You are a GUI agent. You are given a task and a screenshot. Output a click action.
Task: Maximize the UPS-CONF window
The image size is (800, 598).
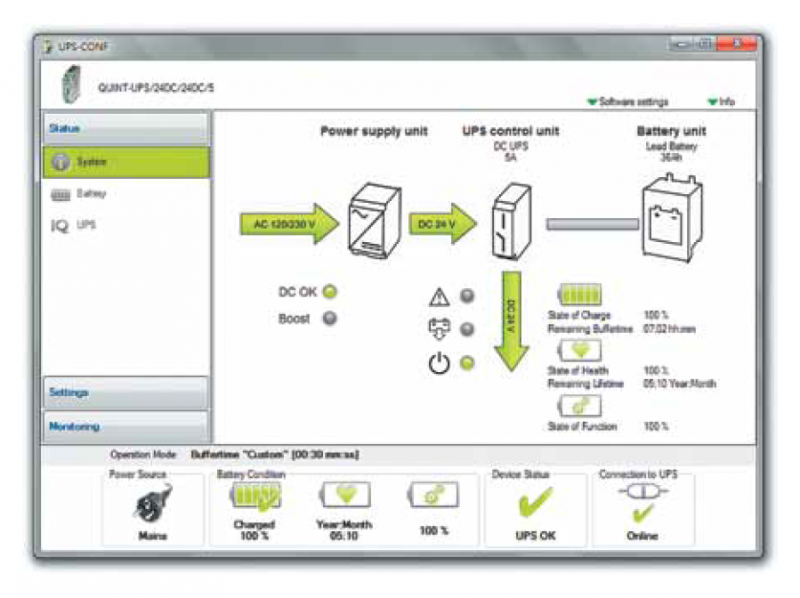[x=706, y=45]
